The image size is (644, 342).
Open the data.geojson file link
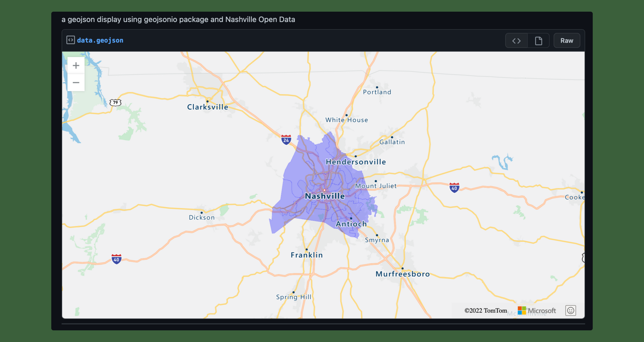click(100, 40)
